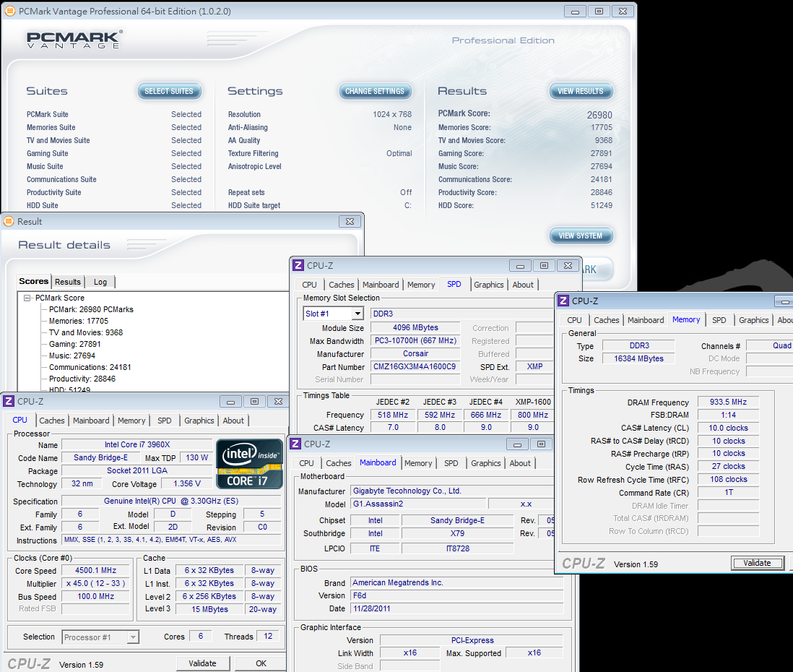Open the Slot #1 memory slot dropdown
793x672 pixels.
(357, 314)
